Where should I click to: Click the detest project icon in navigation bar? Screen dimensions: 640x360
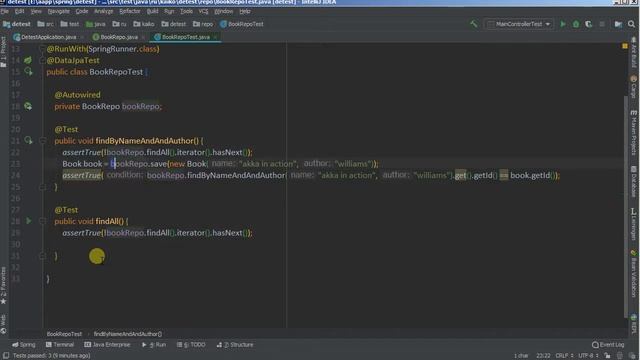click(x=6, y=24)
